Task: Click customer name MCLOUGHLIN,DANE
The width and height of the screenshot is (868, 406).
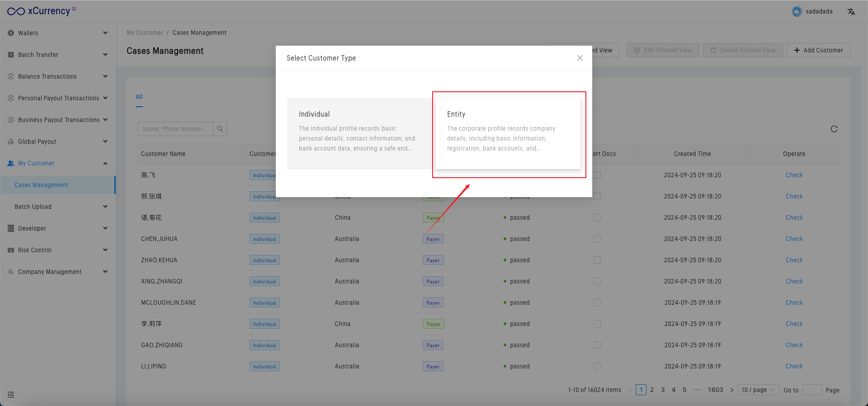Action: pyautogui.click(x=169, y=302)
